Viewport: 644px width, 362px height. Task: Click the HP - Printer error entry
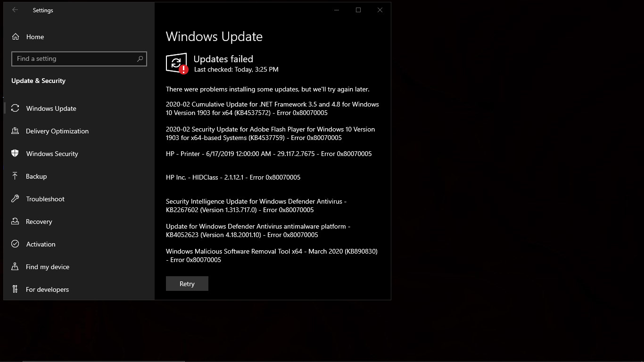click(x=269, y=154)
